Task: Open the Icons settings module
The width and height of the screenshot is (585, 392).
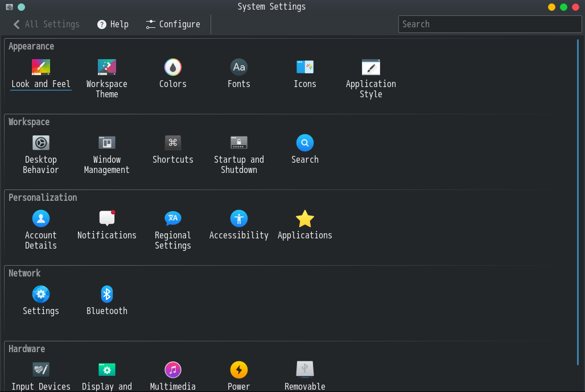Action: click(305, 67)
